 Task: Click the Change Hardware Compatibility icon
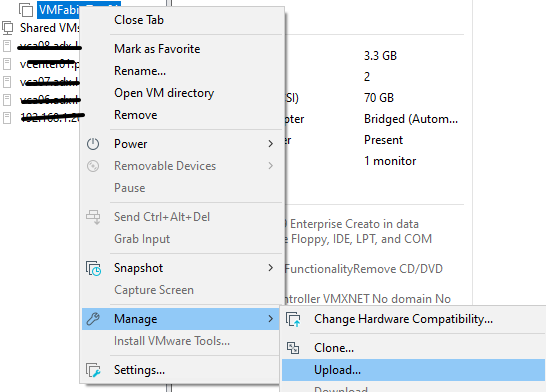[293, 319]
